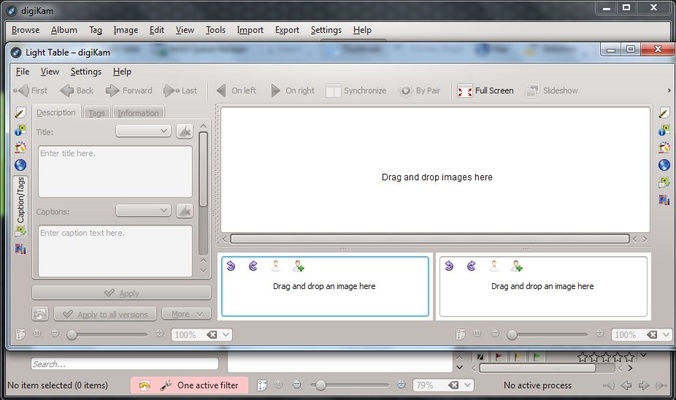Screen dimensions: 676x400
Task: Open Browse menu in digiKam main window
Action: (x=25, y=30)
